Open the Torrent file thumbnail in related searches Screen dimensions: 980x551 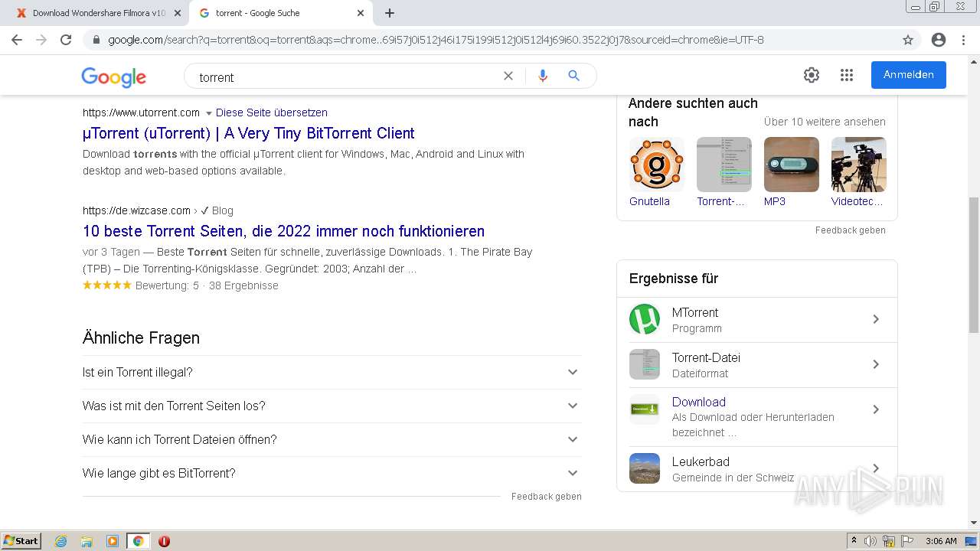click(x=724, y=165)
